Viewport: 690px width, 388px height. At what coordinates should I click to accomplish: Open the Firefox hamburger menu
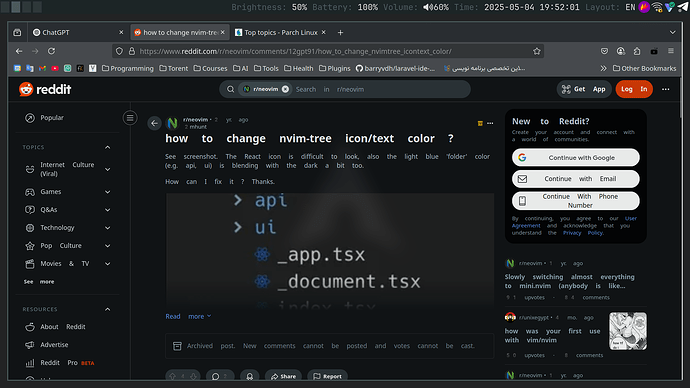click(671, 51)
